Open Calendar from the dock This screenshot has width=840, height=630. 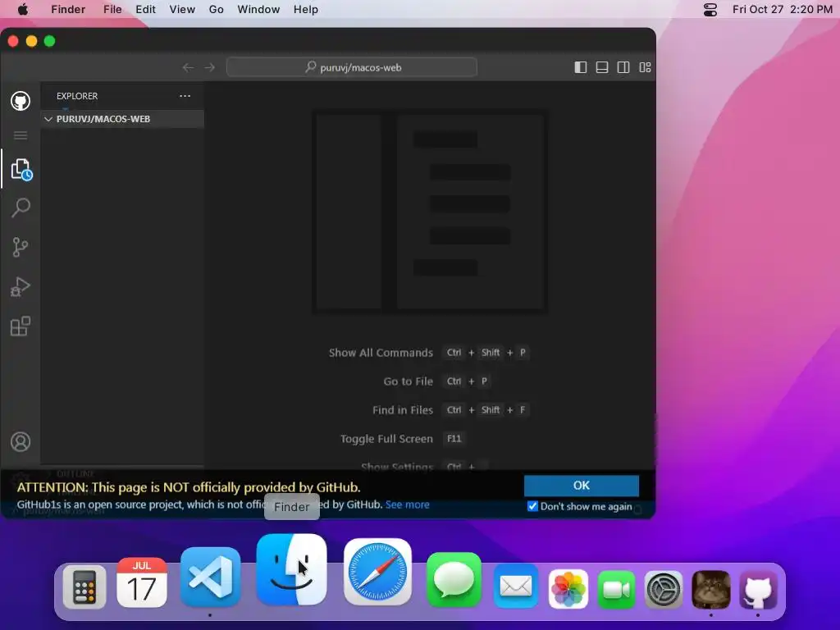point(142,583)
